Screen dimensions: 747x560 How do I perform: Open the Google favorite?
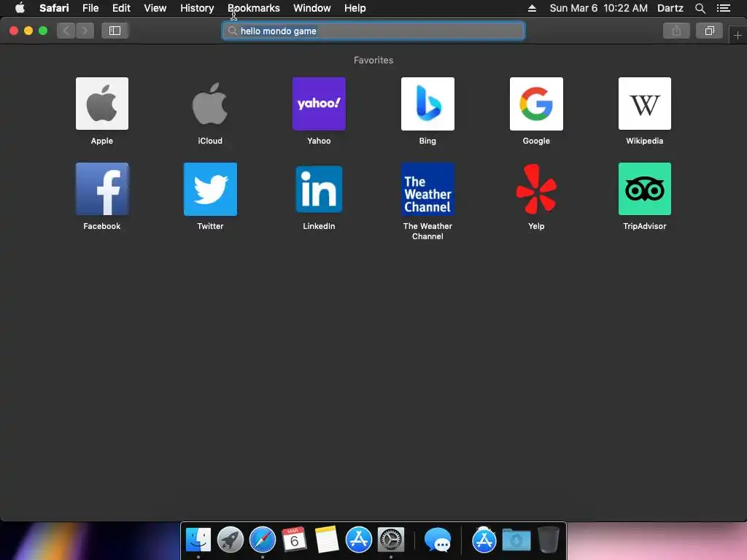pyautogui.click(x=536, y=104)
